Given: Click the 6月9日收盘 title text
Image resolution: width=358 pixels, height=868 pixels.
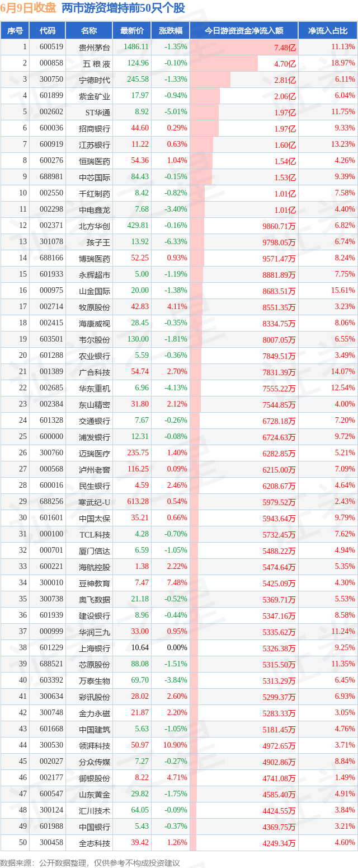Looking at the screenshot, I should pyautogui.click(x=28, y=8).
